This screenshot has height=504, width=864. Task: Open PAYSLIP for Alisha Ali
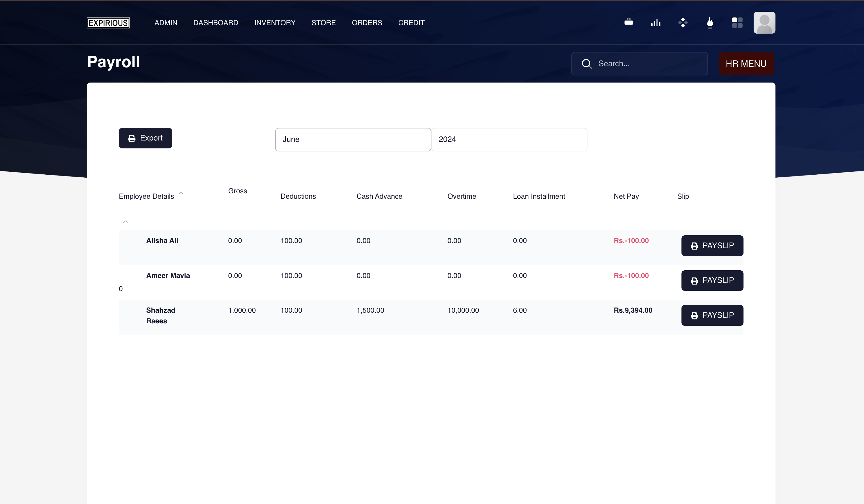pos(712,245)
